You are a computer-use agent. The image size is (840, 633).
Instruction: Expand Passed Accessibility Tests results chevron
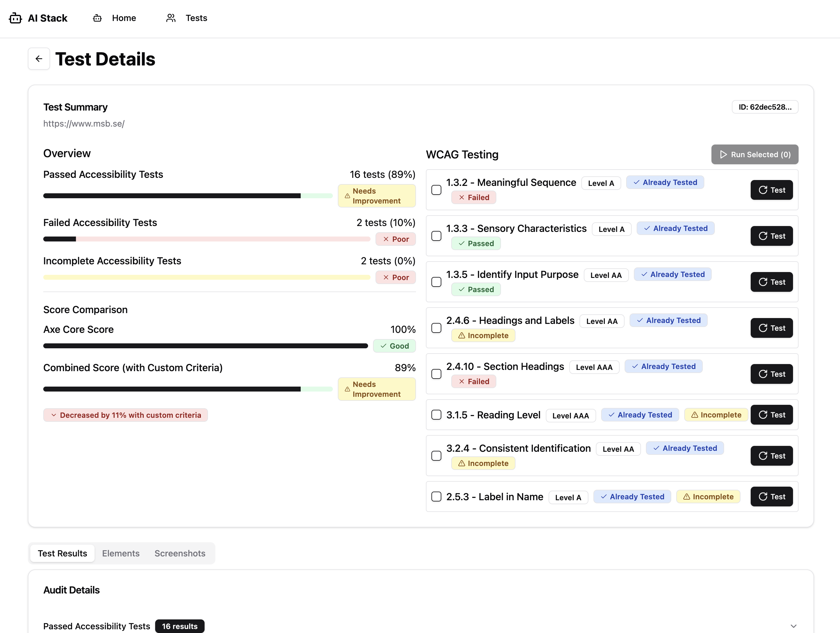click(793, 626)
